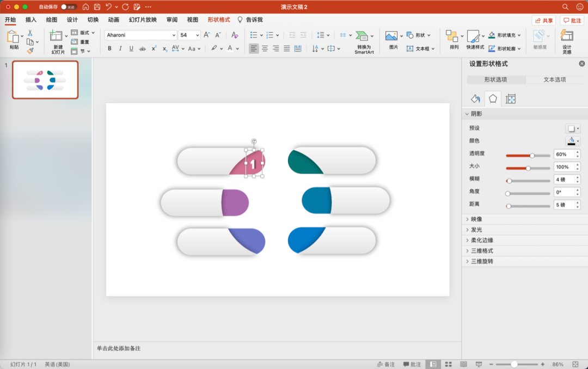588x369 pixels.
Task: Open the 插入 ribbon tab
Action: tap(31, 20)
